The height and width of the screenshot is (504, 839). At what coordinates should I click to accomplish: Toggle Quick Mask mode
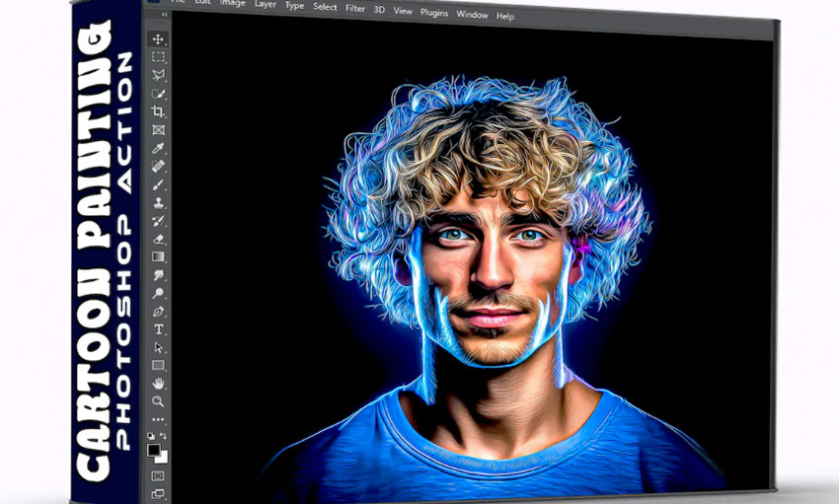coord(158,475)
